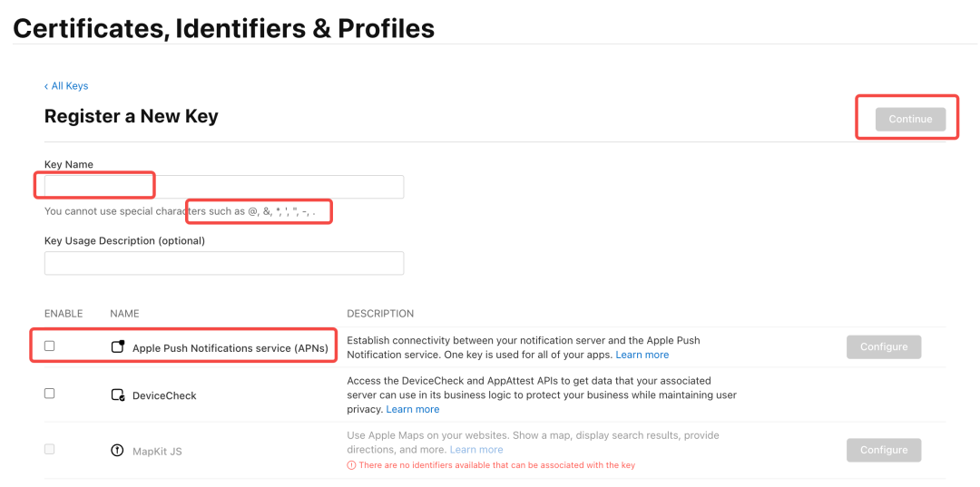
Task: Open Learn more for DeviceCheck
Action: 413,410
